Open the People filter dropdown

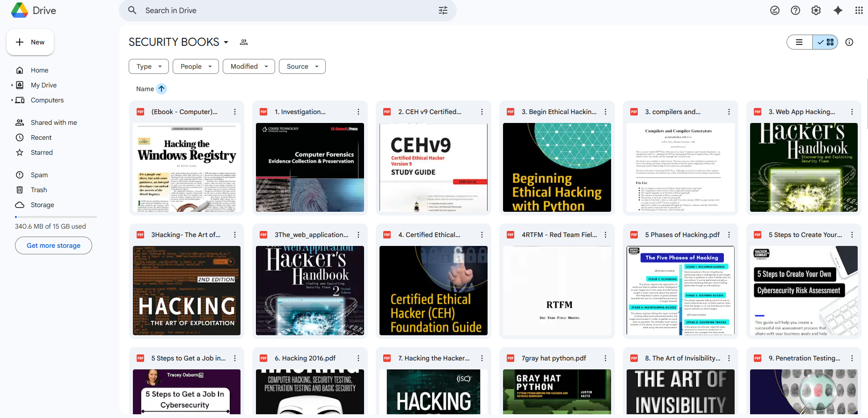pyautogui.click(x=196, y=66)
